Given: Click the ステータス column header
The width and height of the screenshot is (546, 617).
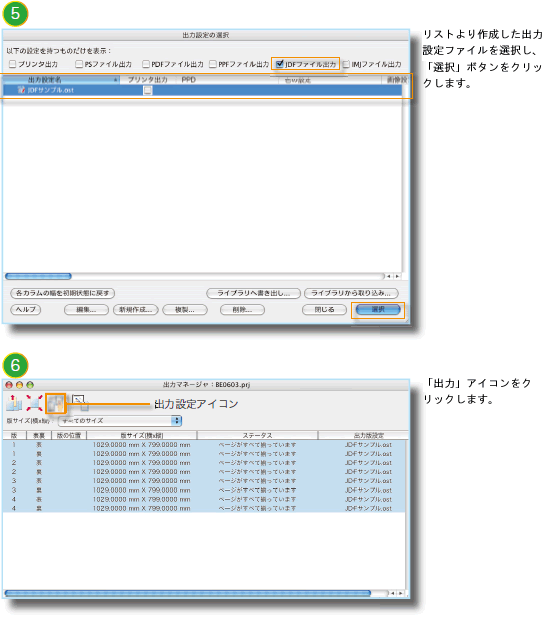Looking at the screenshot, I should click(257, 435).
